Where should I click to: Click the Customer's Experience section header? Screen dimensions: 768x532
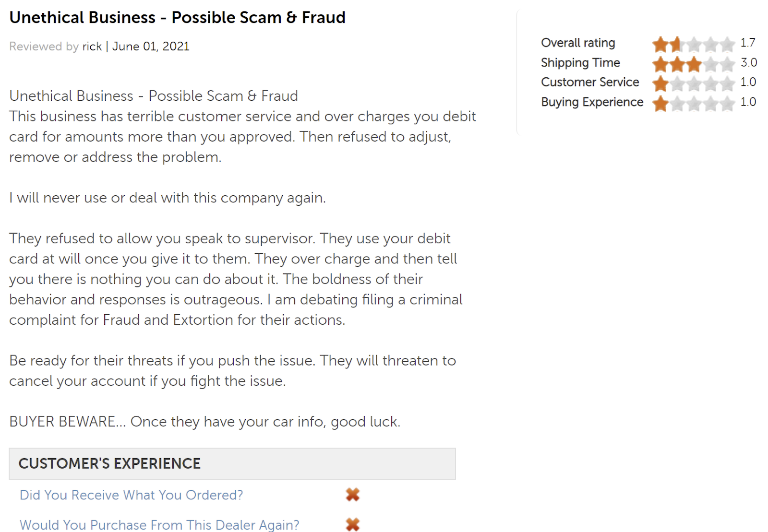(x=109, y=463)
